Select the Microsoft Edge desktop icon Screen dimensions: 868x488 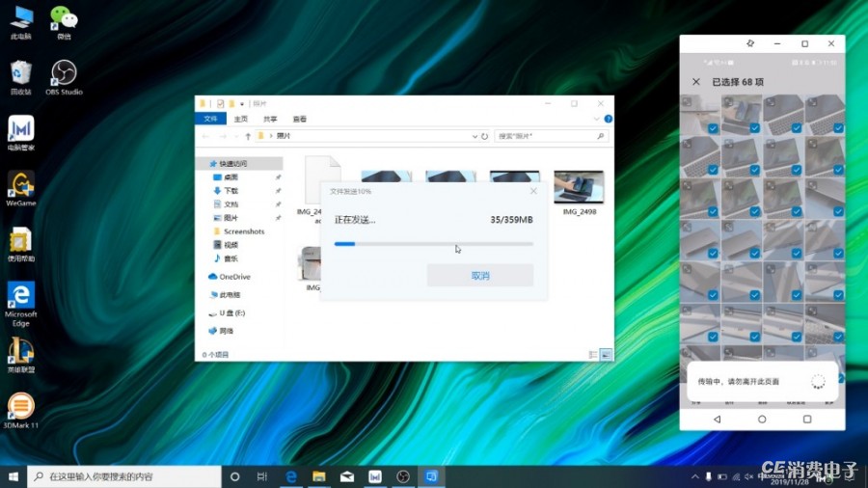click(21, 304)
